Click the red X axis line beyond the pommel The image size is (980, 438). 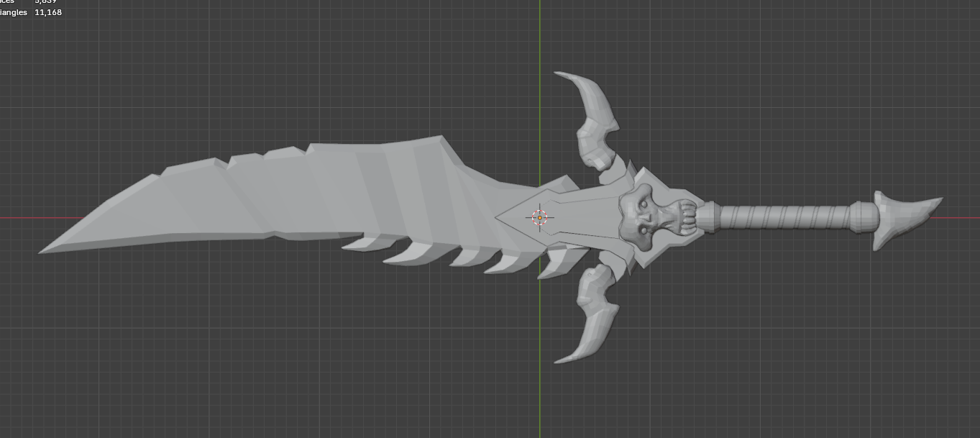(961, 217)
